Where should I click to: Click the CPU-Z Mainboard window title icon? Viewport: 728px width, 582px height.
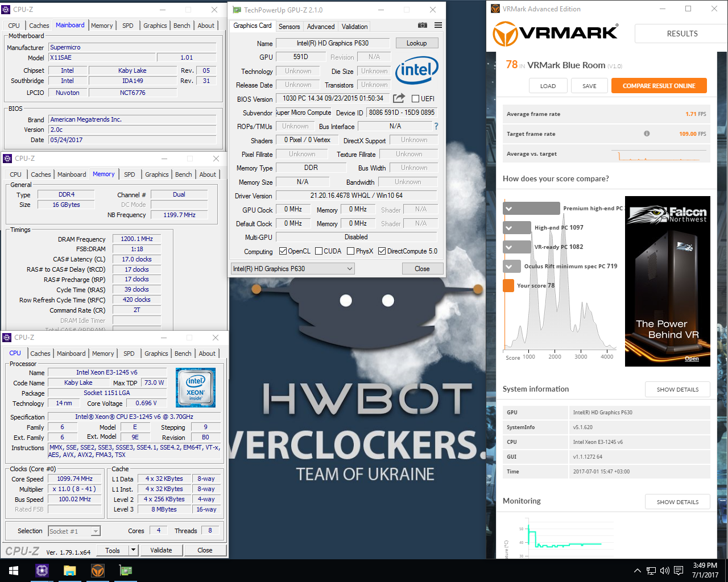pos(6,9)
